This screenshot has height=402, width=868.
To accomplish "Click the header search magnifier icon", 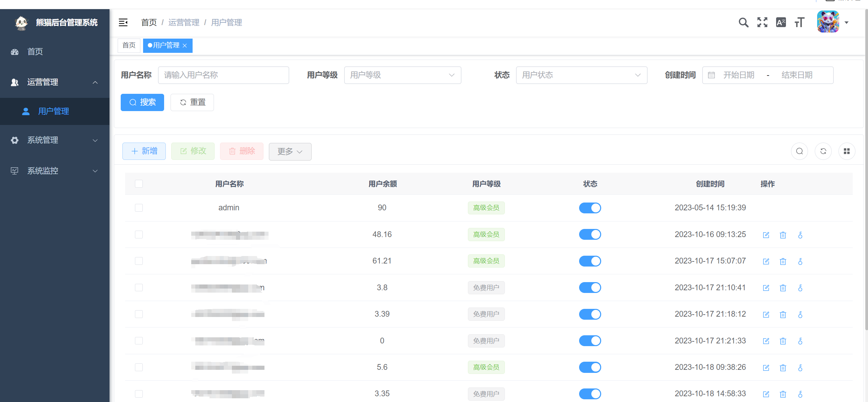I will (x=743, y=23).
